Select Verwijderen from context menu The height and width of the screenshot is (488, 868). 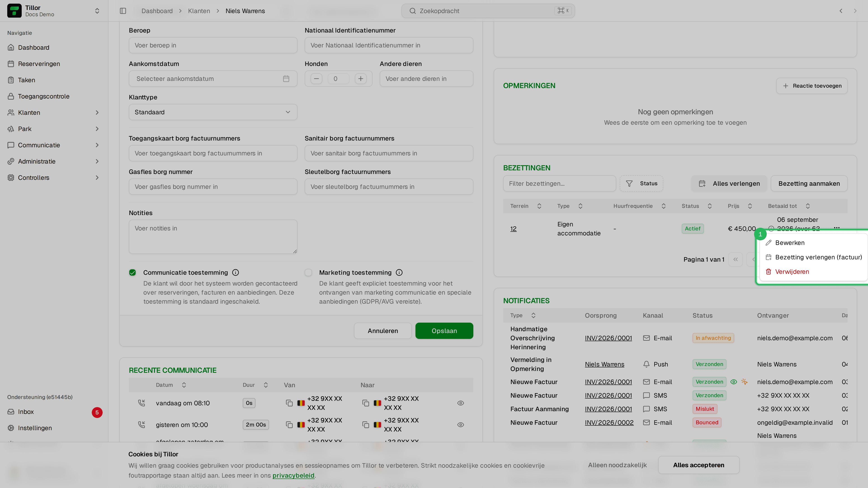coord(813,272)
